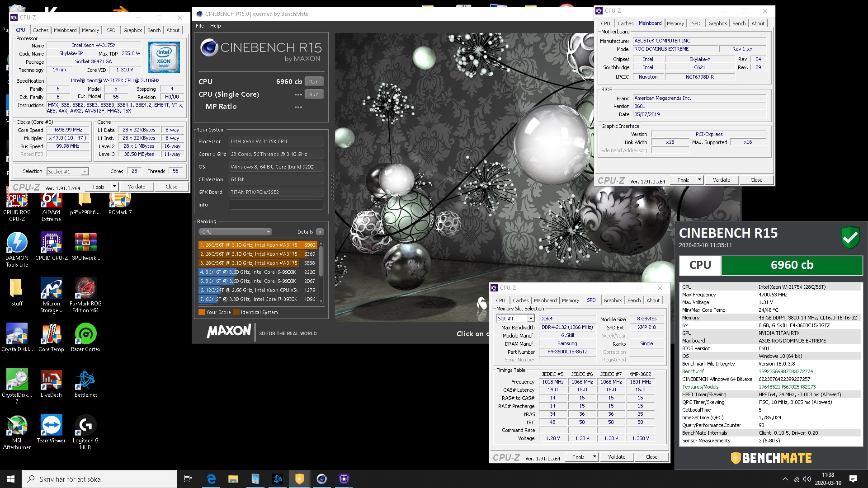Click the taskbar clock showing 11:38
The height and width of the screenshot is (488, 868).
[828, 479]
